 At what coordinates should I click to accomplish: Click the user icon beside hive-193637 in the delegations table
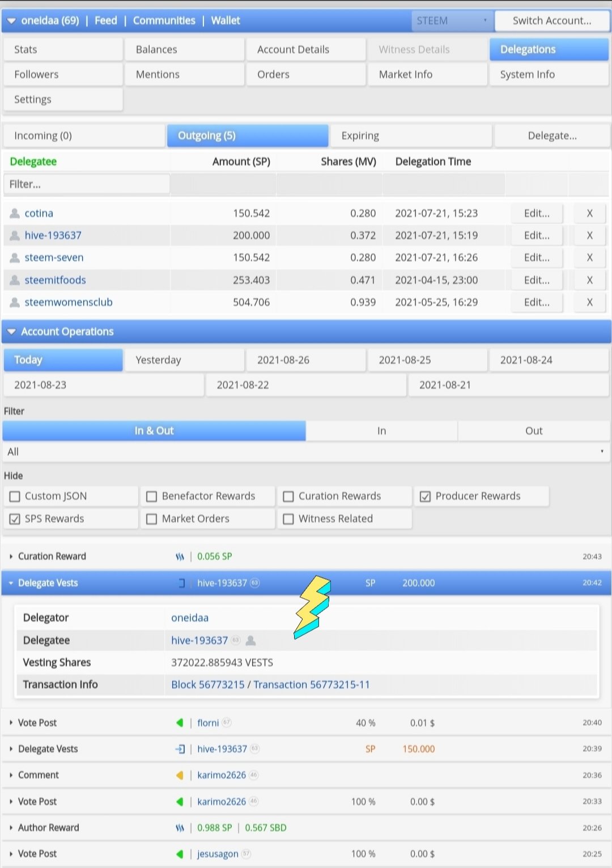pyautogui.click(x=15, y=236)
